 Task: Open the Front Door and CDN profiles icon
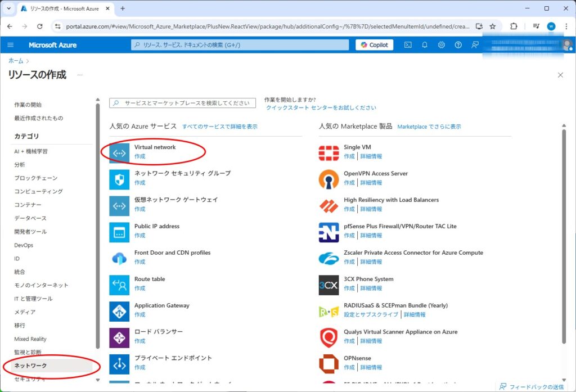pyautogui.click(x=119, y=259)
